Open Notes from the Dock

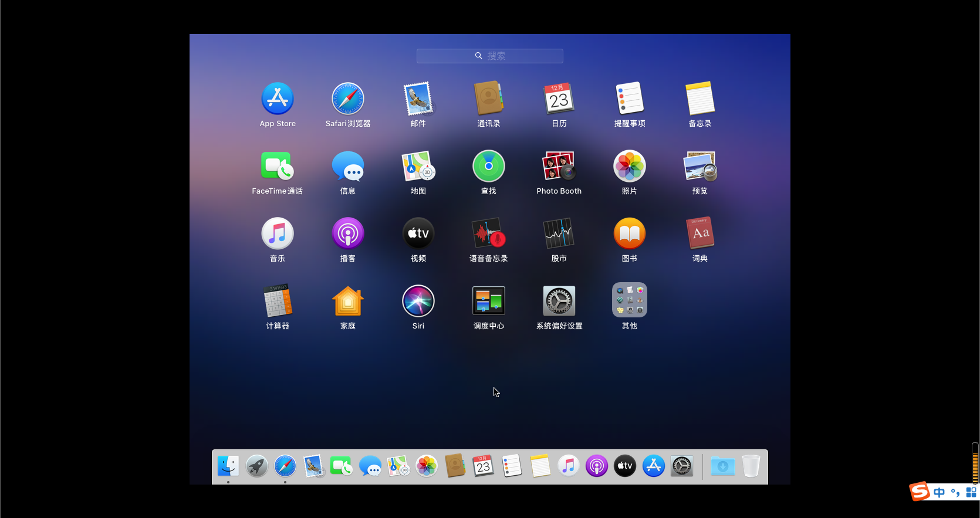tap(540, 466)
